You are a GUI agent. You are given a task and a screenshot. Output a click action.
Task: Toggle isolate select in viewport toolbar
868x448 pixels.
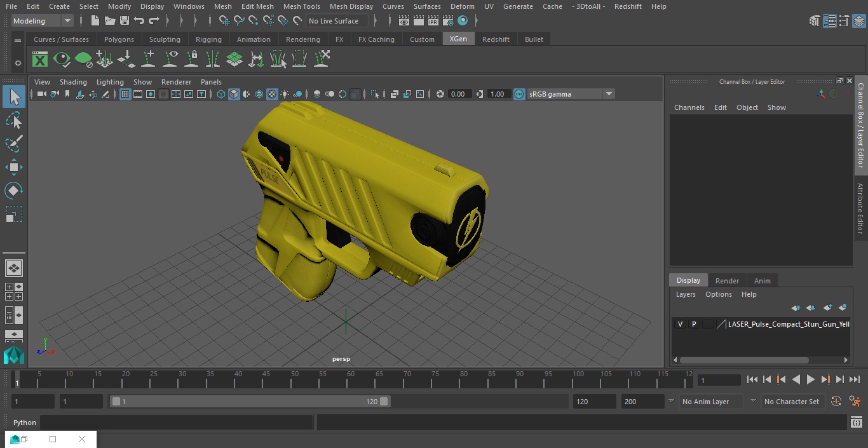coord(375,94)
